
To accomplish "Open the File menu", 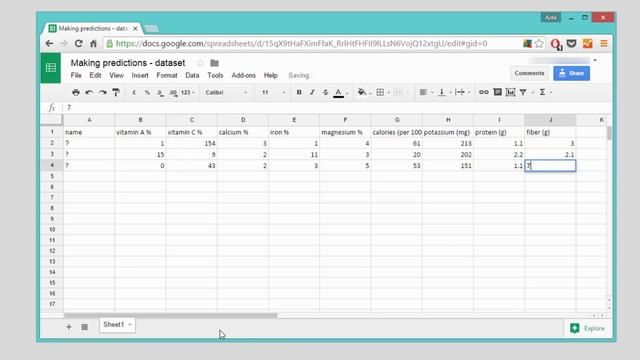I will tap(76, 76).
